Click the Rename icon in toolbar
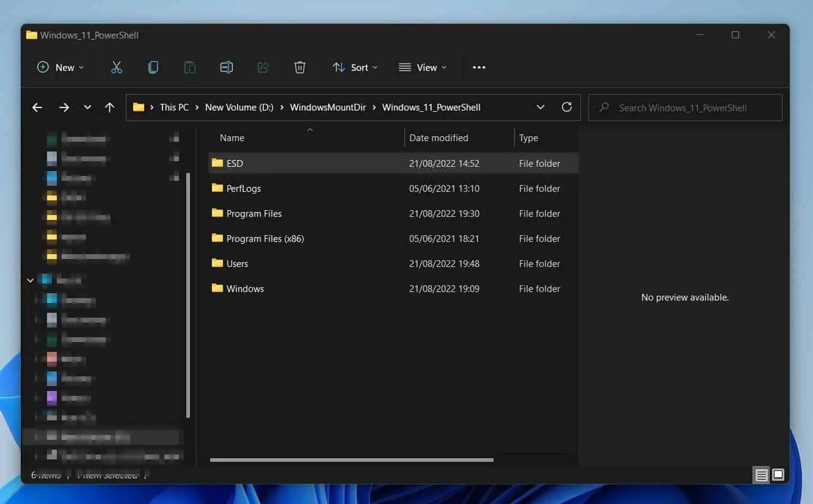 coord(227,67)
